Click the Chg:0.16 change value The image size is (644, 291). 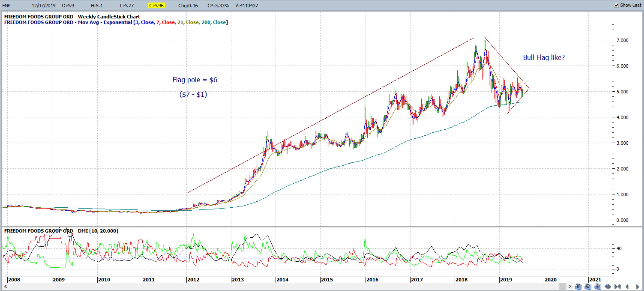click(x=188, y=5)
